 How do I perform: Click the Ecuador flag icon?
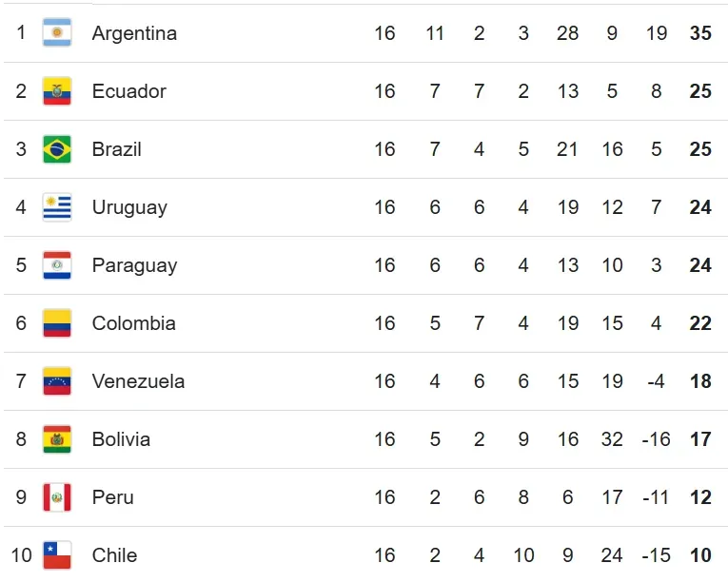pos(57,91)
